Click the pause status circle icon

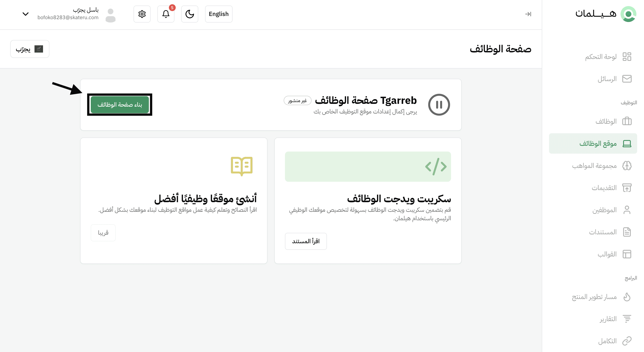439,105
